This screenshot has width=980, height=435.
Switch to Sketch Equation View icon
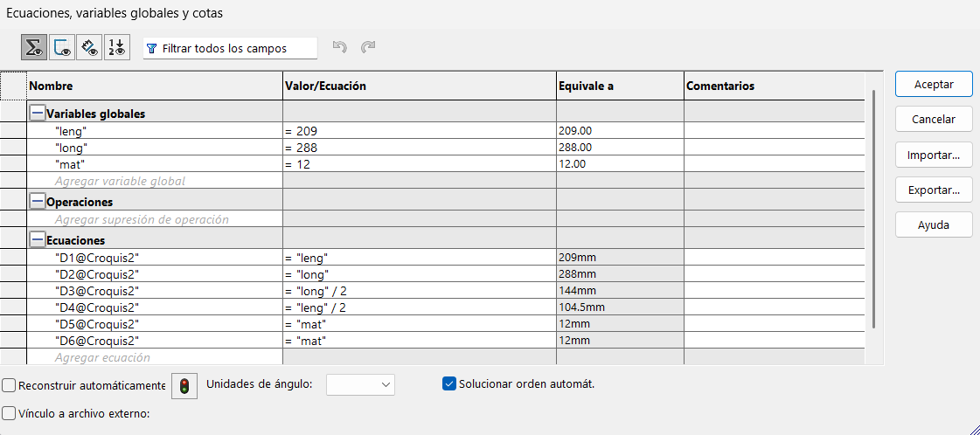62,48
